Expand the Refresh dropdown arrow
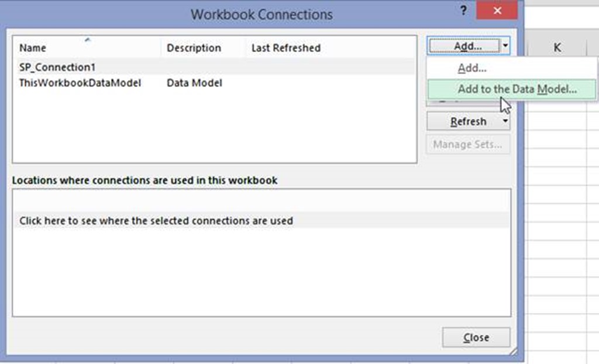This screenshot has height=364, width=599. (x=505, y=122)
